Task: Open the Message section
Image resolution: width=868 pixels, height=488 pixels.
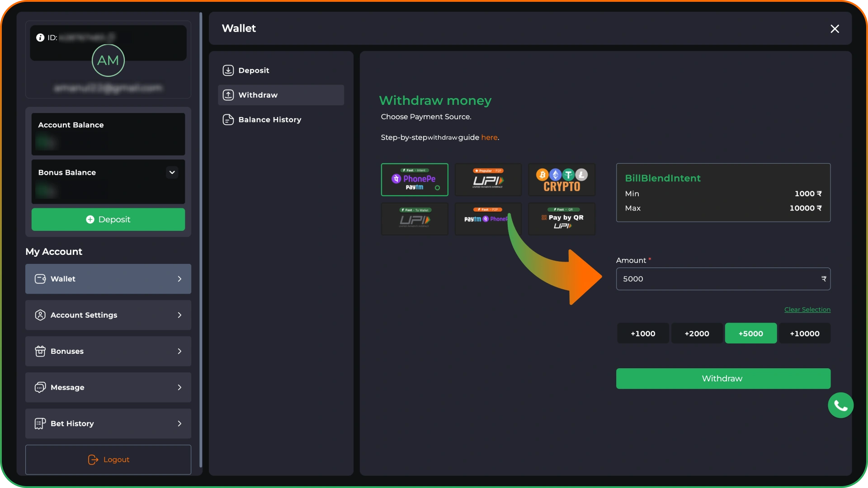Action: [108, 387]
